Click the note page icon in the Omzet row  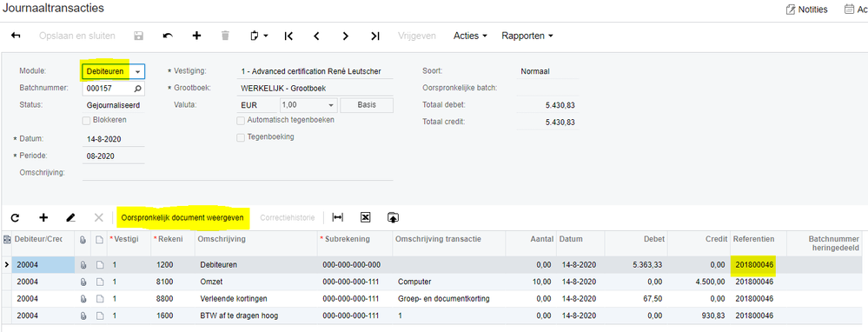pos(99,282)
